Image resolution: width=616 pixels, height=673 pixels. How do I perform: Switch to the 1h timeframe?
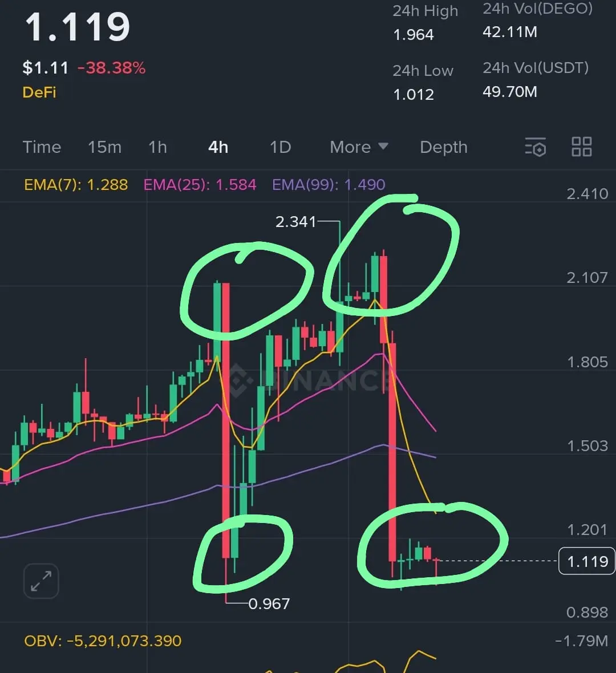coord(157,147)
